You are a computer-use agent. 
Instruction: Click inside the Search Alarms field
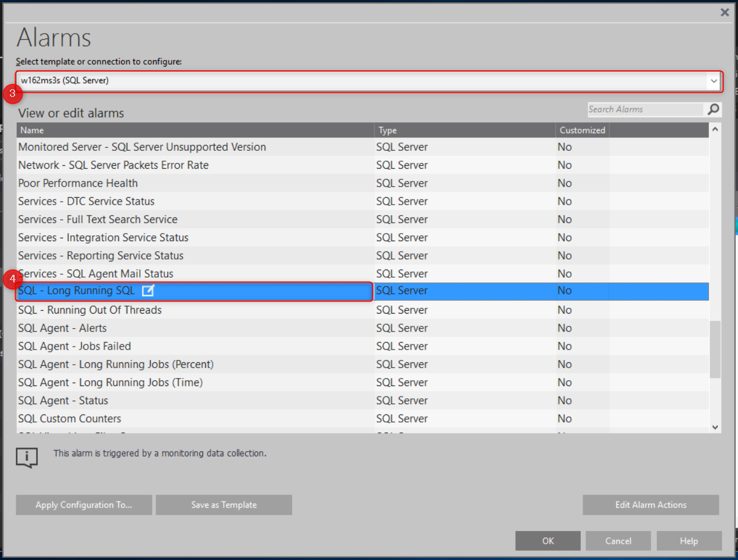(x=644, y=109)
